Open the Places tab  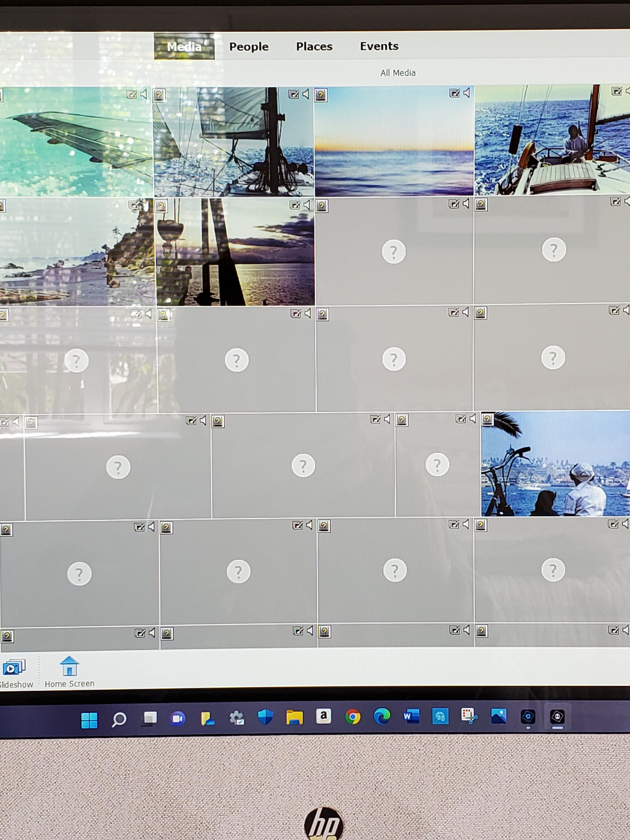pyautogui.click(x=314, y=46)
